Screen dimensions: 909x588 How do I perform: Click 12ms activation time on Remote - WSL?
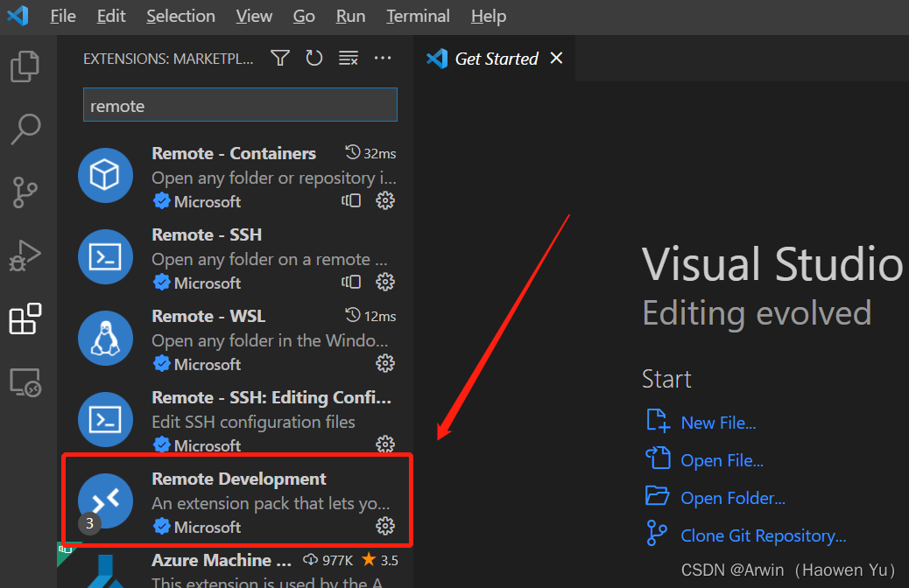(371, 316)
